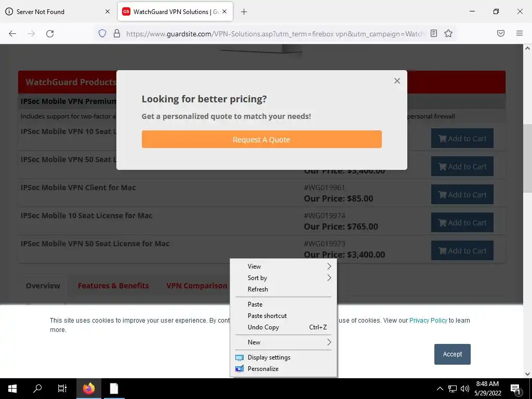Viewport: 532px width, 399px height.
Task: Open Display settings from context menu
Action: 283,357
